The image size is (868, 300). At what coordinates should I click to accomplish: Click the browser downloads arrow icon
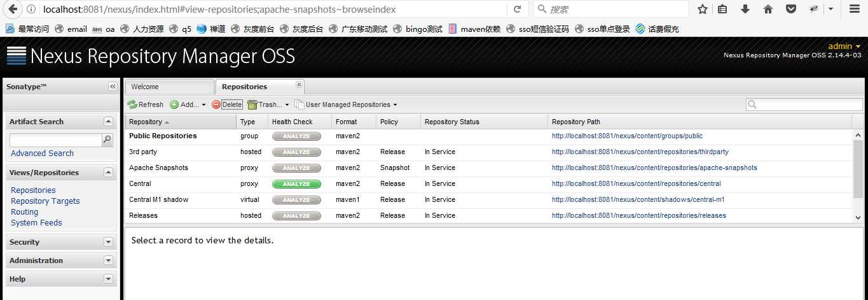click(x=745, y=9)
